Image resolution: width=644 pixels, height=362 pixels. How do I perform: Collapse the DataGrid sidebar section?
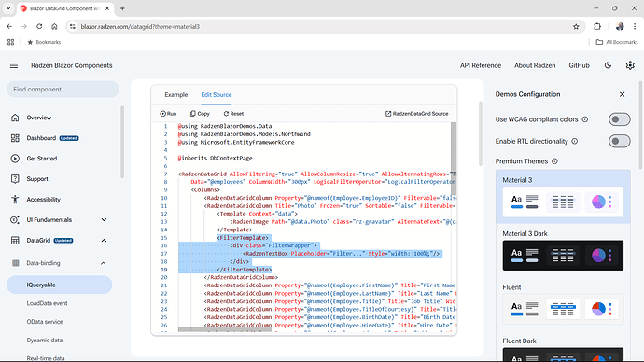[x=104, y=241]
